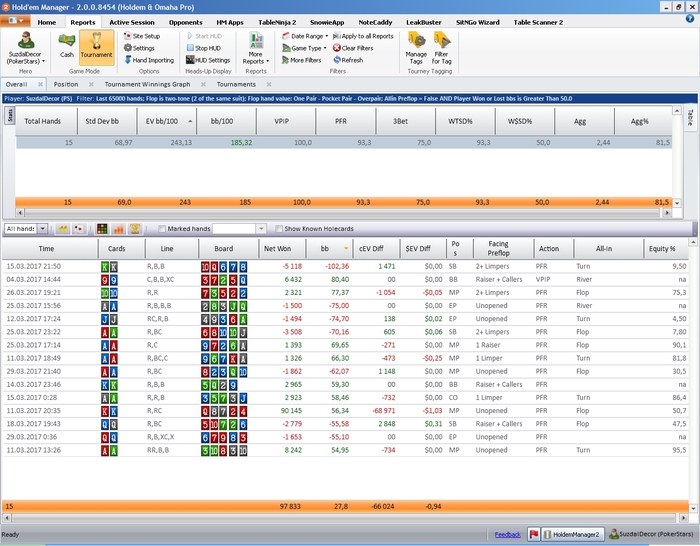Open the Game Type filter dropdown
This screenshot has width=700, height=546.
click(304, 48)
